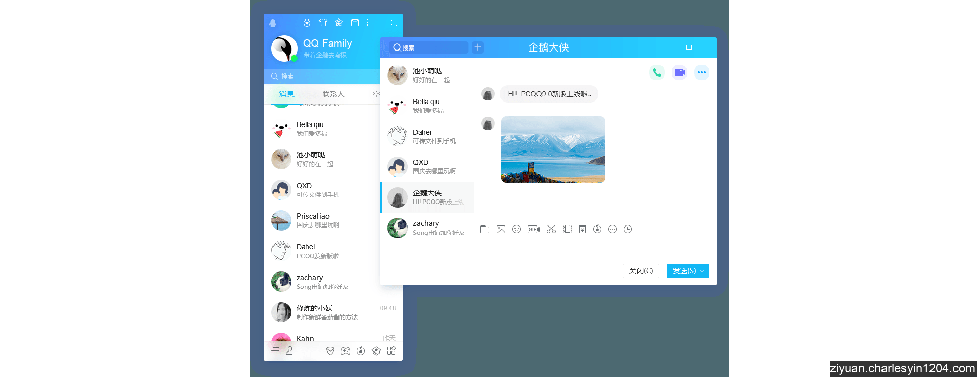Click the signature text 带着企鹅去南极
This screenshot has width=980, height=377.
click(x=325, y=55)
